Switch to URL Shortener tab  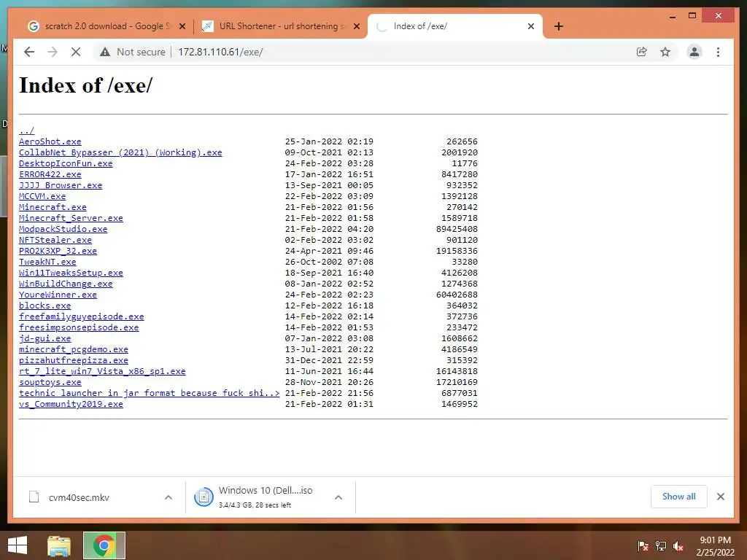coord(281,26)
